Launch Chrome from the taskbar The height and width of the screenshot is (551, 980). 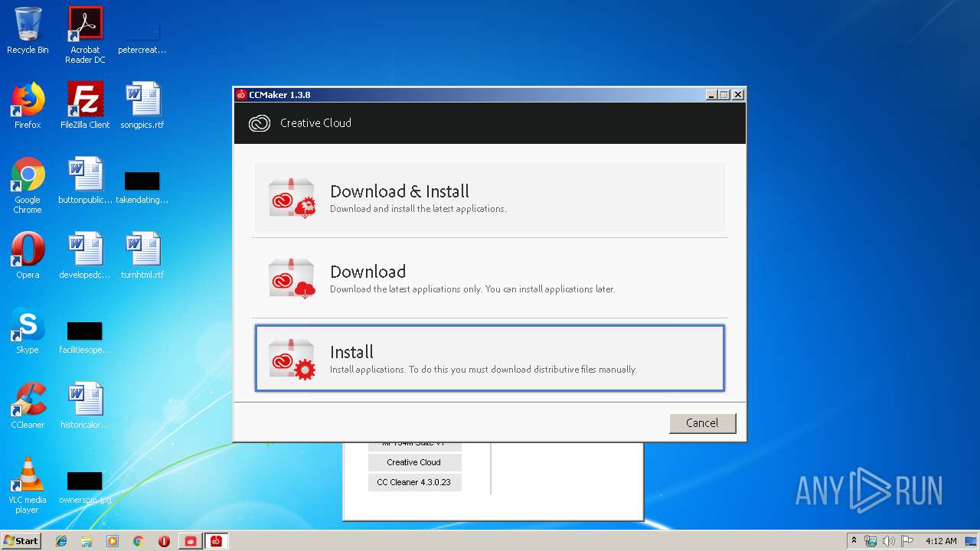(139, 541)
